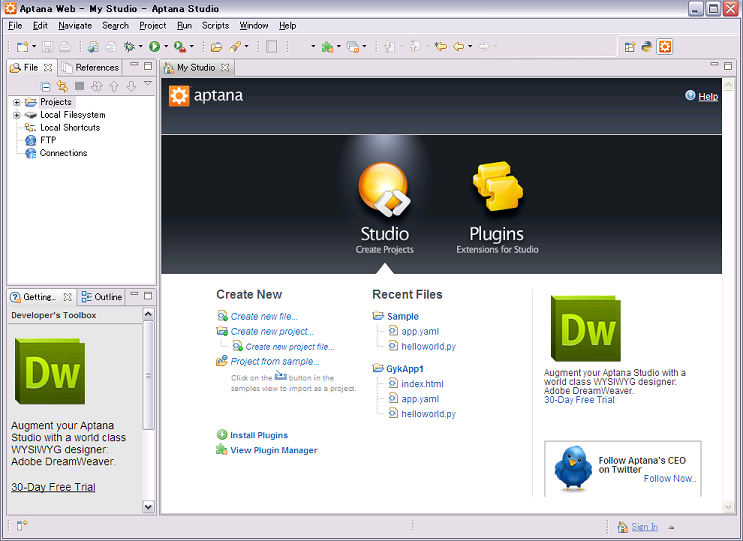Click the yellow Back navigation arrow
This screenshot has height=541, width=743.
459,46
